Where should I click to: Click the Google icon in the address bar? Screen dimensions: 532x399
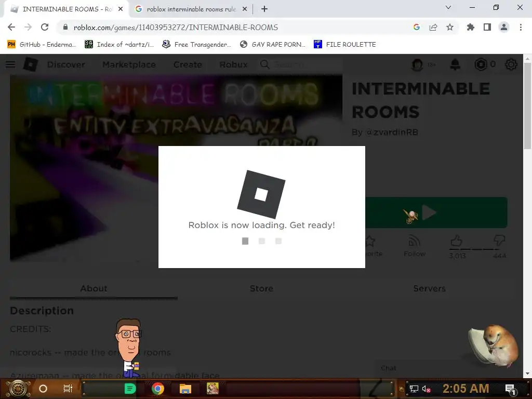tap(416, 27)
